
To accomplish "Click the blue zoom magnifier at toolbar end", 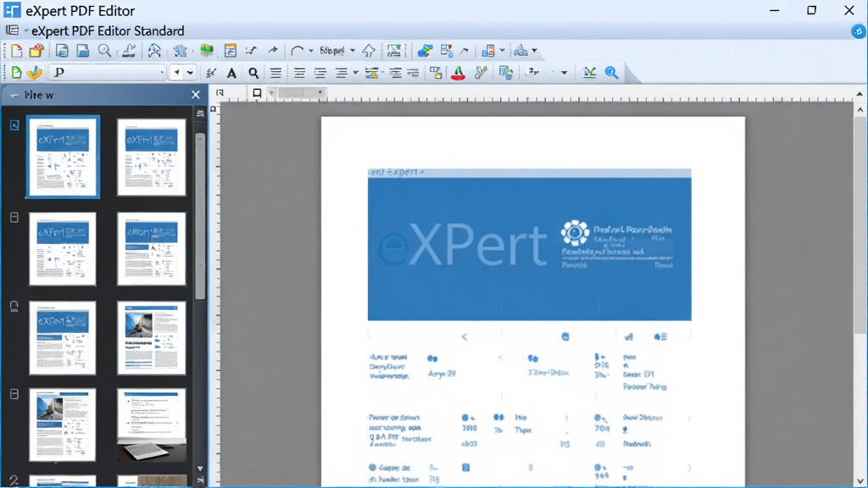I will 612,73.
